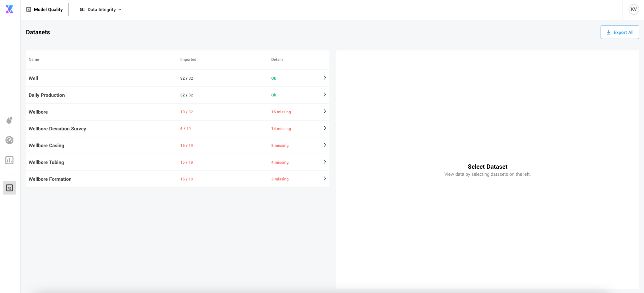This screenshot has width=644, height=293.
Task: Expand the Wellbore Formation row chevron
Action: (325, 178)
